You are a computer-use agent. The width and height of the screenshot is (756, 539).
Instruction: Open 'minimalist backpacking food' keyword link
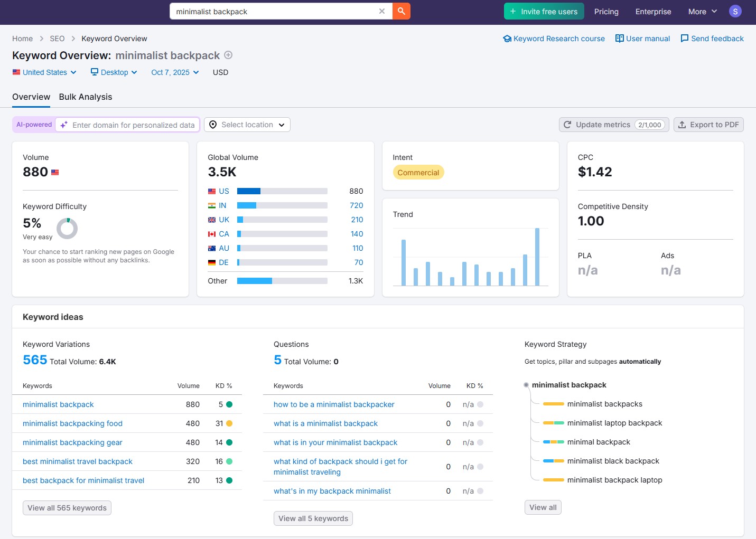(x=72, y=423)
